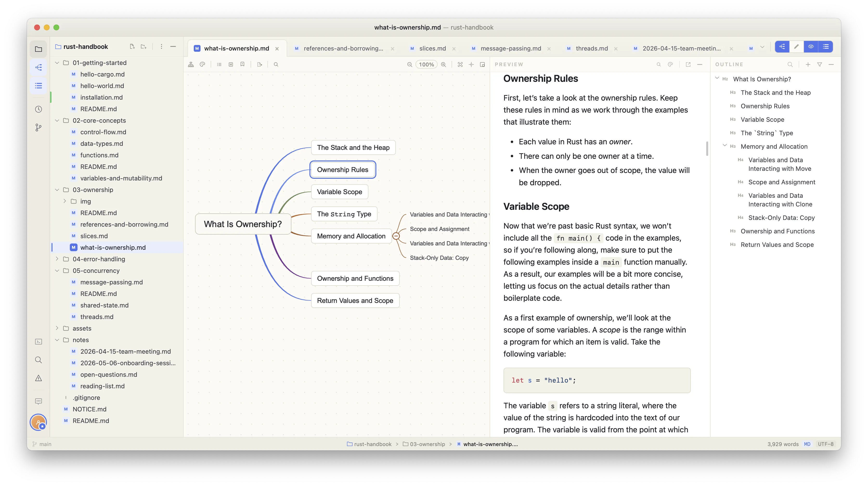
Task: Create a new folder in rust-handbook
Action: [143, 46]
